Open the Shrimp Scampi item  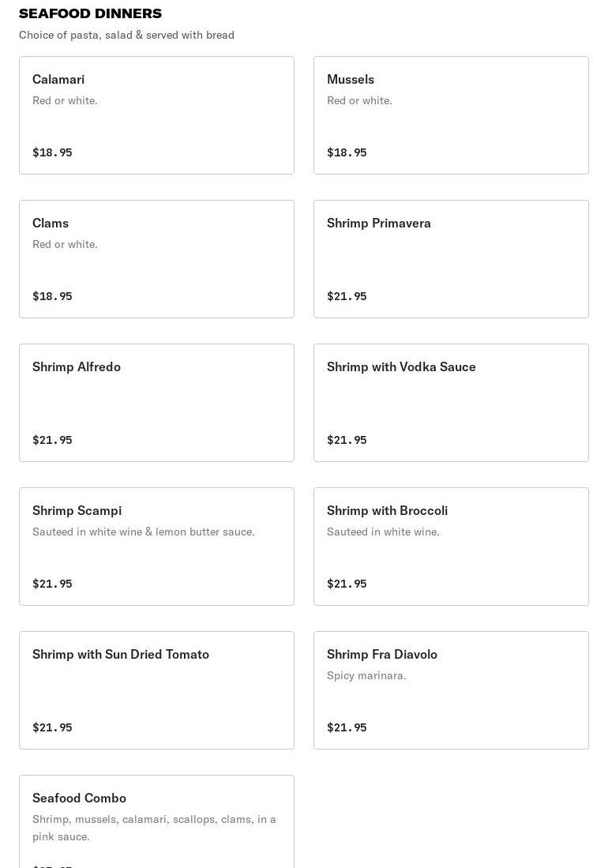(156, 547)
